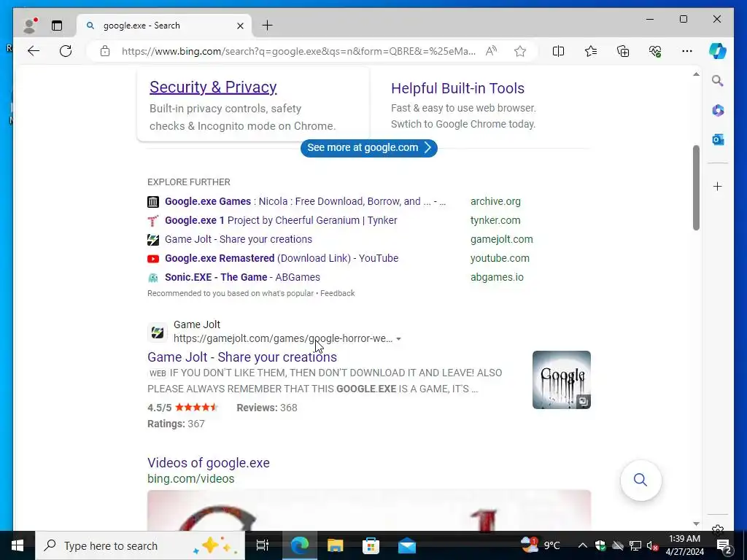The image size is (747, 560).
Task: Click the archive.org domain text
Action: [x=495, y=201]
